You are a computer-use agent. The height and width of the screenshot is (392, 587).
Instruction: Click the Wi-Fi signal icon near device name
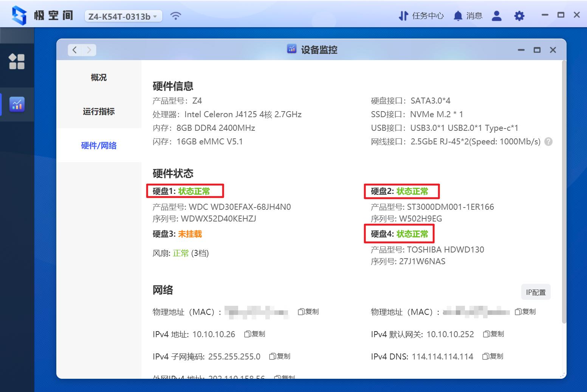click(175, 16)
